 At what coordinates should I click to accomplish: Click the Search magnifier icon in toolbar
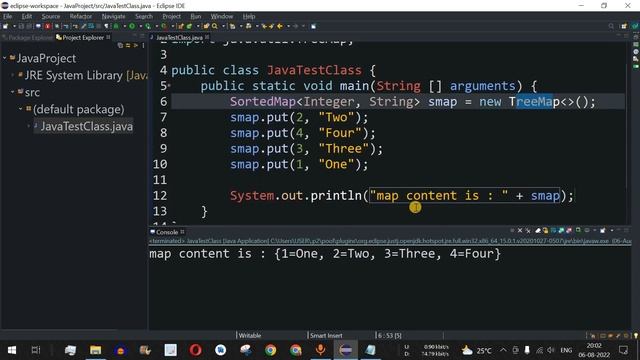[x=215, y=26]
